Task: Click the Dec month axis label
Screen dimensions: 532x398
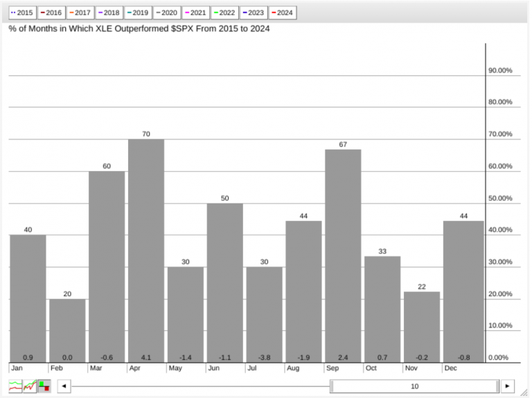Action: coord(450,368)
